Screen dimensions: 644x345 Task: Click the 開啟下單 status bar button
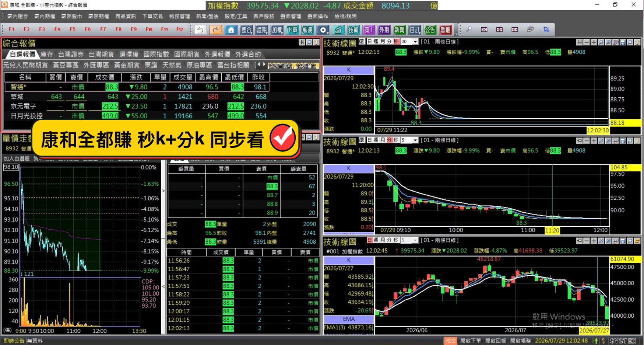(471, 341)
